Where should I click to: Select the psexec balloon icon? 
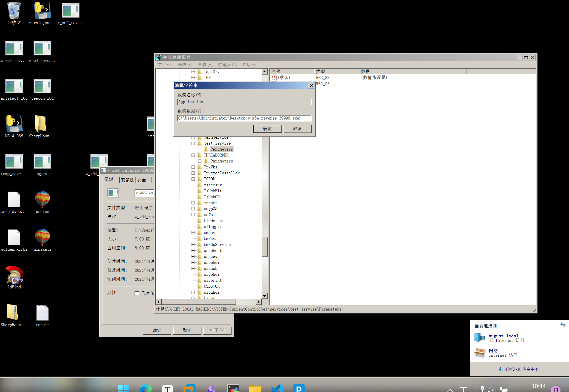(42, 199)
